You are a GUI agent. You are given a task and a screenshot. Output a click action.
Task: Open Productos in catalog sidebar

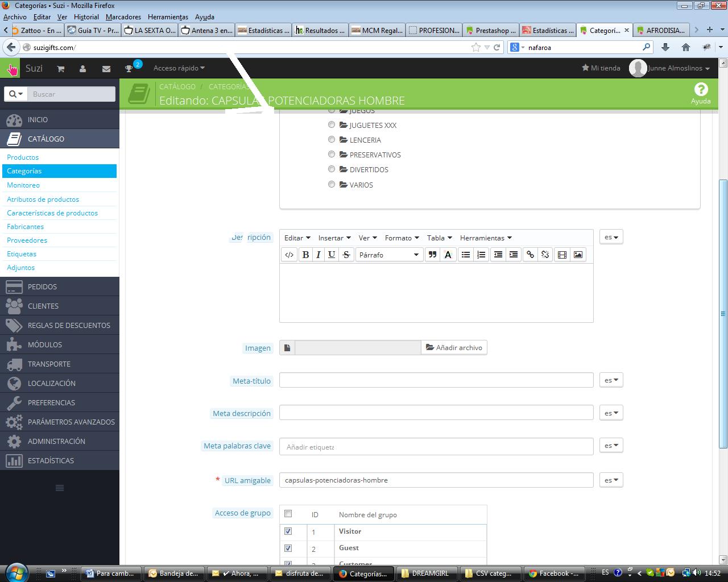[23, 157]
